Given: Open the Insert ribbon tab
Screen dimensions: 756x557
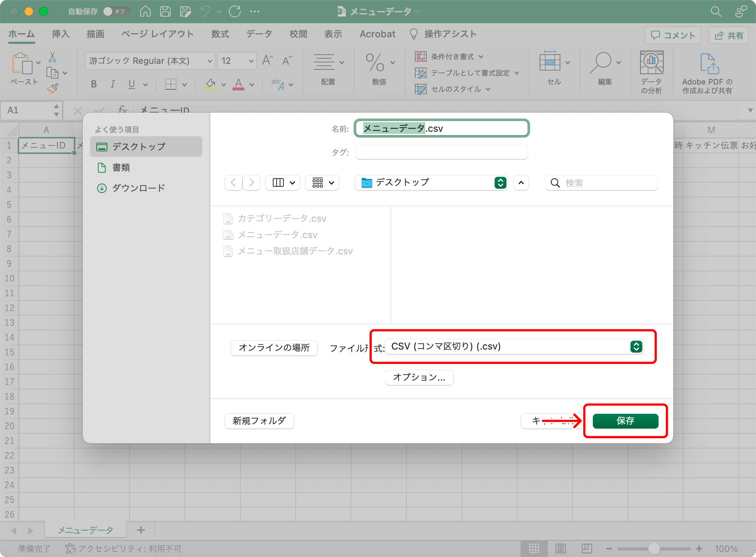Looking at the screenshot, I should [x=61, y=34].
